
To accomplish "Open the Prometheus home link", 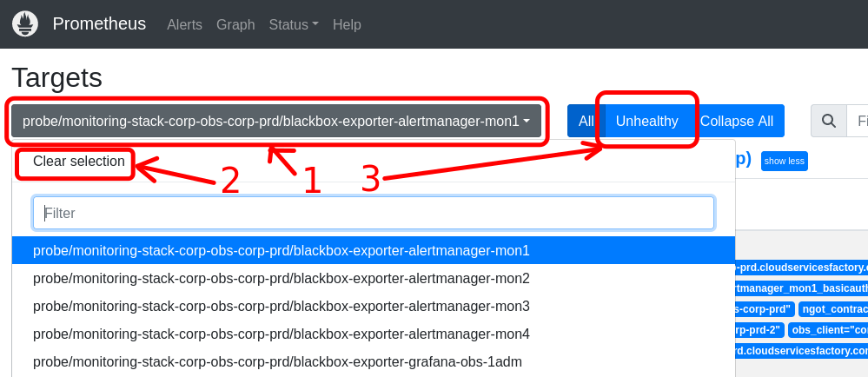I will tap(99, 23).
